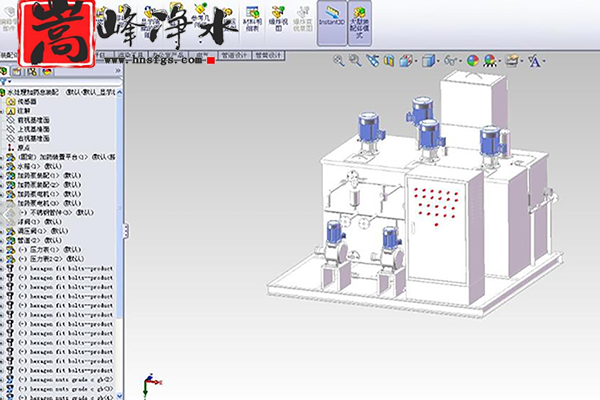This screenshot has width=600, height=400.
Task: Open the View Orientation dropdown
Action: point(409,61)
